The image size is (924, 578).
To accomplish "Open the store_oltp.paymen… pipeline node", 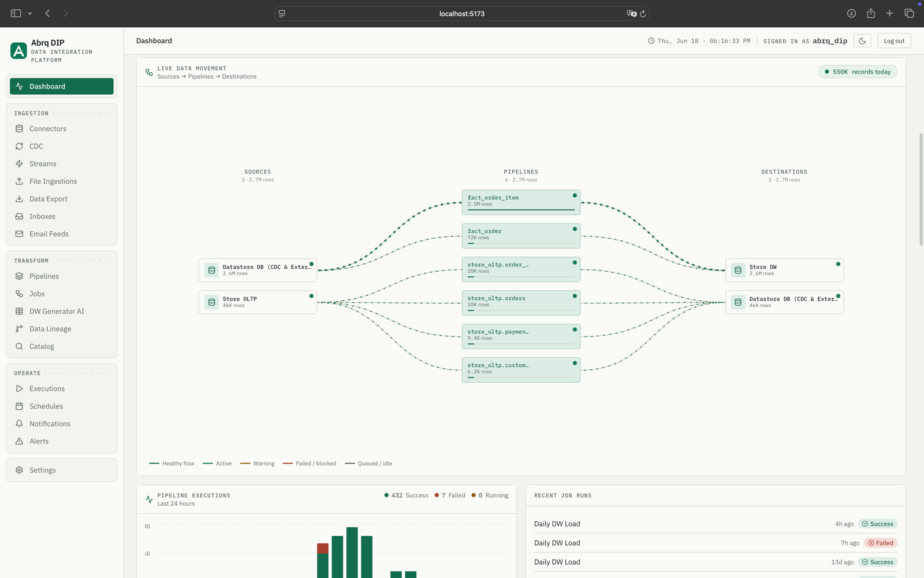I will [x=521, y=336].
